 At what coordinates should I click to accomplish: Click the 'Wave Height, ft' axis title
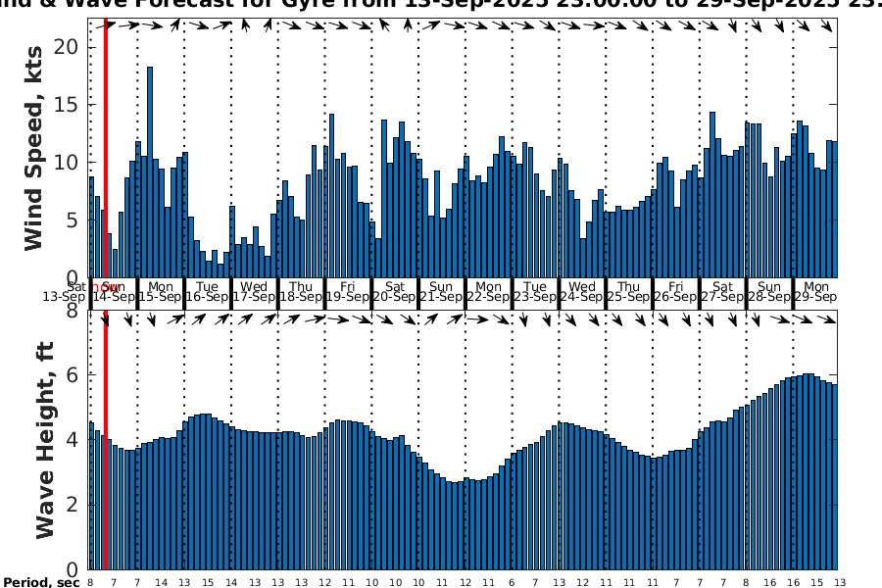45,440
